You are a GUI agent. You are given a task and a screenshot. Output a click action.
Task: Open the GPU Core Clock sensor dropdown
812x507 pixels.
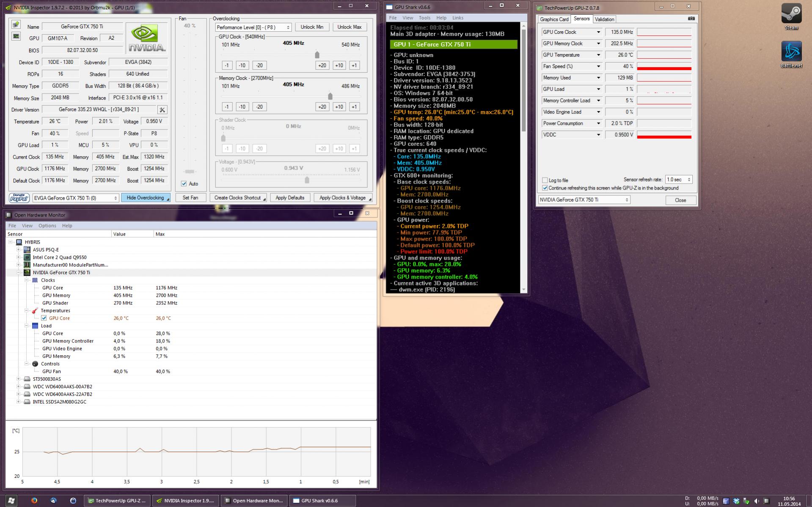[598, 32]
